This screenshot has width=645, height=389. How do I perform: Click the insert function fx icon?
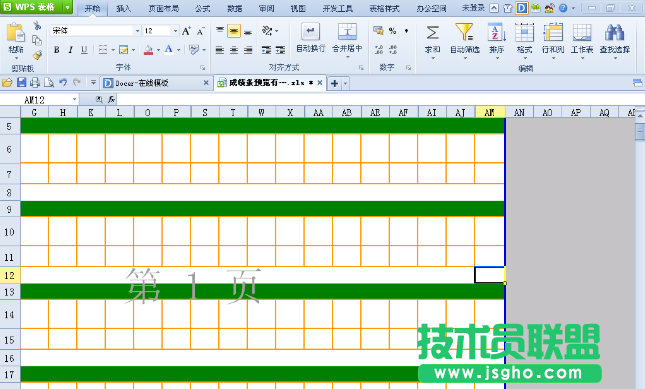tap(111, 100)
